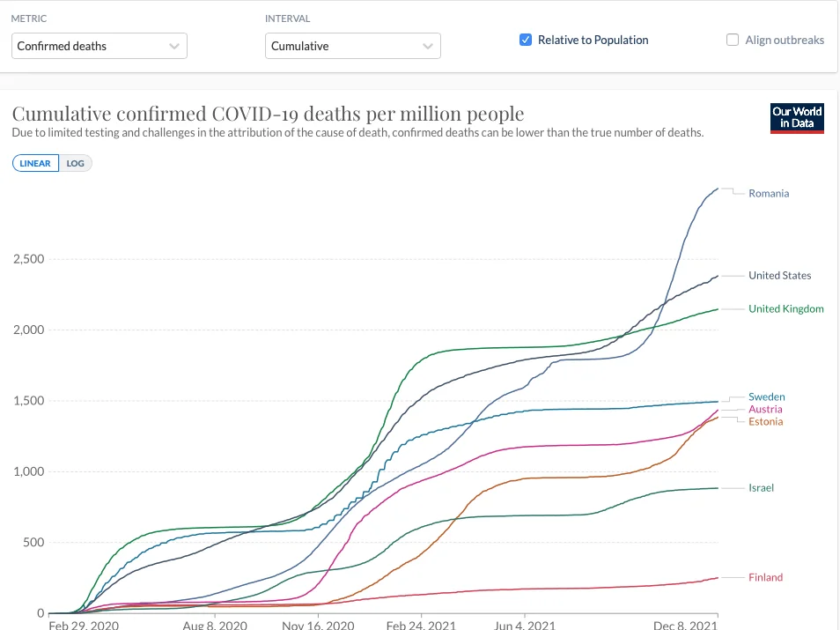Image resolution: width=840 pixels, height=630 pixels.
Task: Click the Our World in Data logo
Action: (798, 118)
